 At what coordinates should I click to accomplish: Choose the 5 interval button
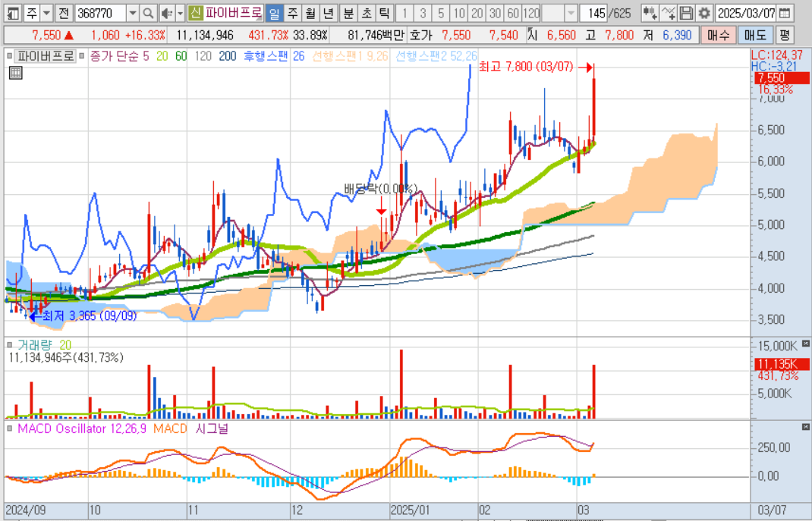click(x=441, y=13)
